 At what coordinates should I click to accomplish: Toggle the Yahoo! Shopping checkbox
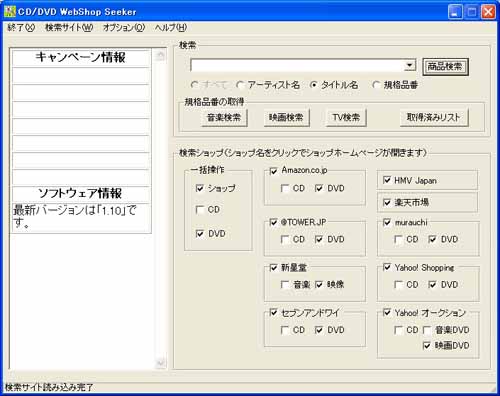[x=387, y=267]
